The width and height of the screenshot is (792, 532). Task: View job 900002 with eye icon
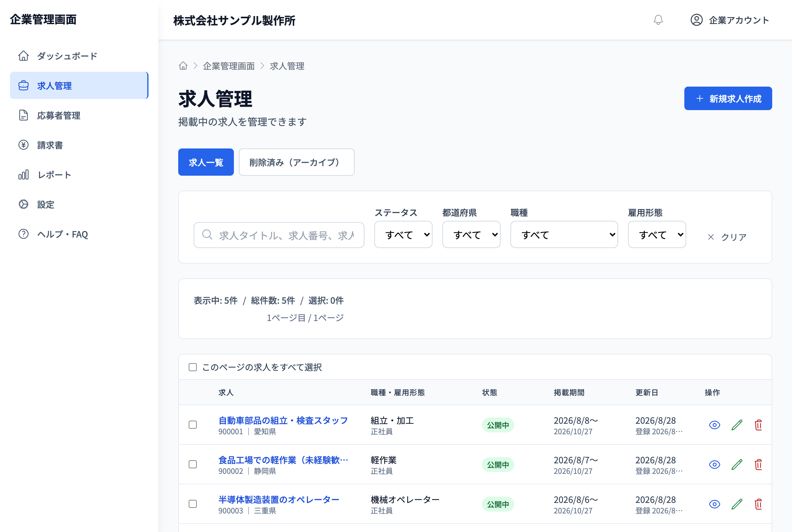(x=714, y=465)
